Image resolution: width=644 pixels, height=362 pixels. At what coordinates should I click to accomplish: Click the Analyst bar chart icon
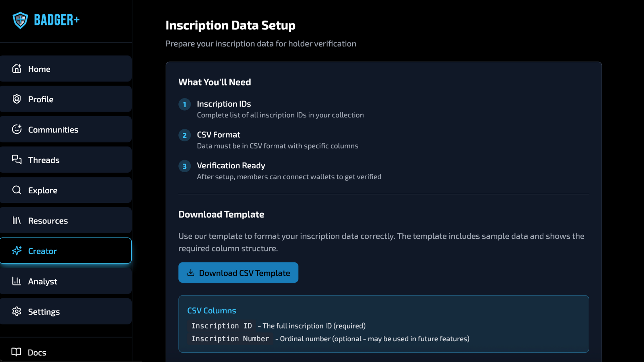coord(17,281)
